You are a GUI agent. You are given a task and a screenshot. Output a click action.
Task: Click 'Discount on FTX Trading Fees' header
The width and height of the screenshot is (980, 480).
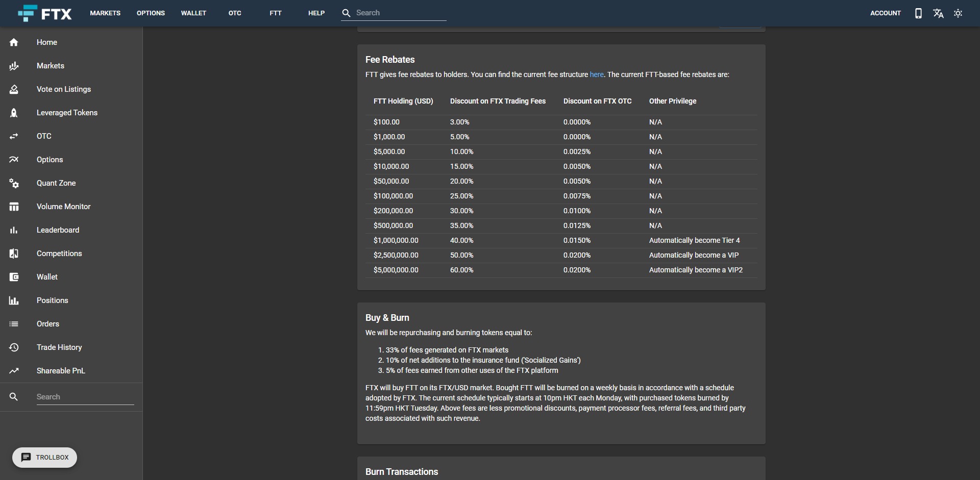click(498, 101)
